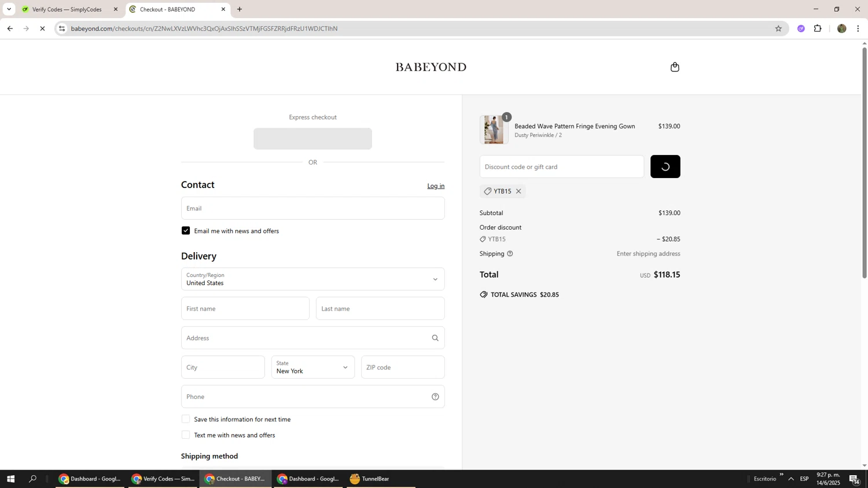Click the page vertical scrollbar
Viewport: 868px width, 488px height.
[x=865, y=162]
